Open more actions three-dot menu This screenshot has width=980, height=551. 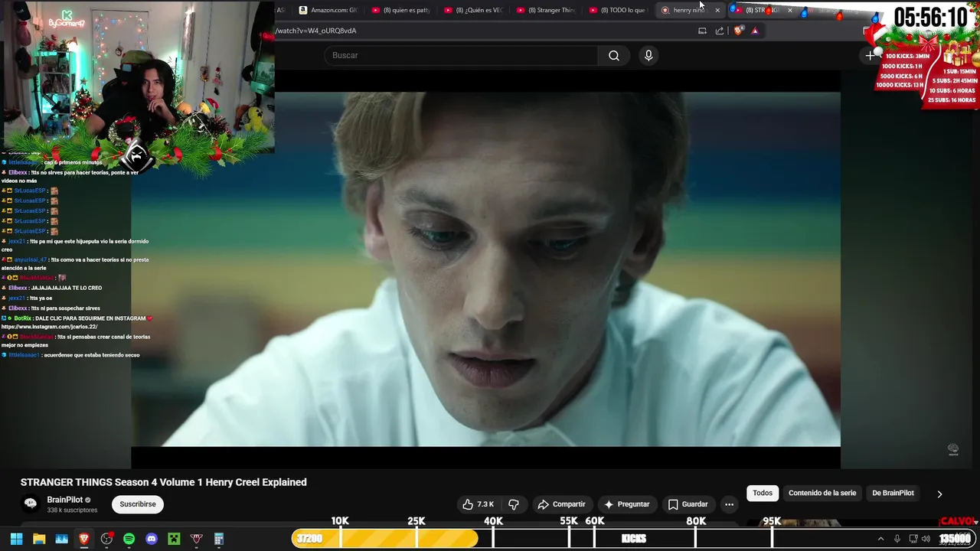coord(729,504)
